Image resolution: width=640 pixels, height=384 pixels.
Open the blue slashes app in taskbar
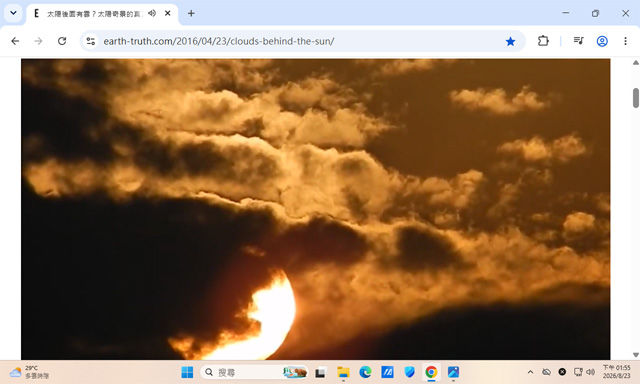point(387,372)
